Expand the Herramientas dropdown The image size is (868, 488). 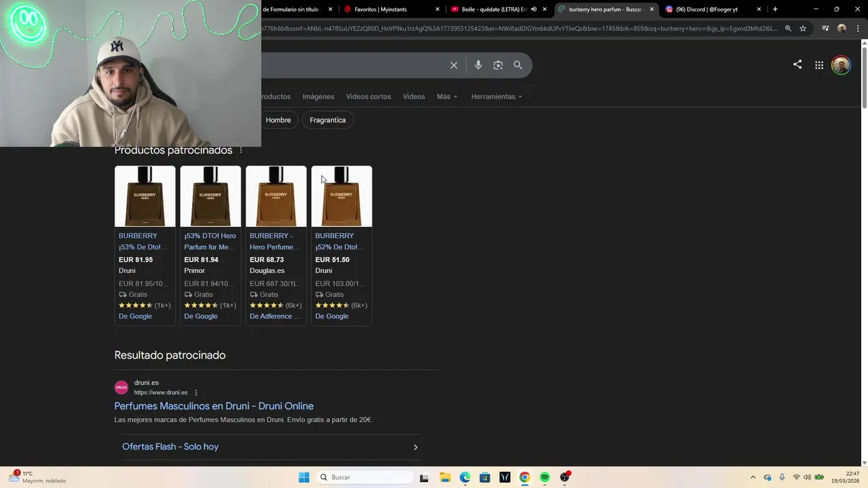click(x=496, y=96)
